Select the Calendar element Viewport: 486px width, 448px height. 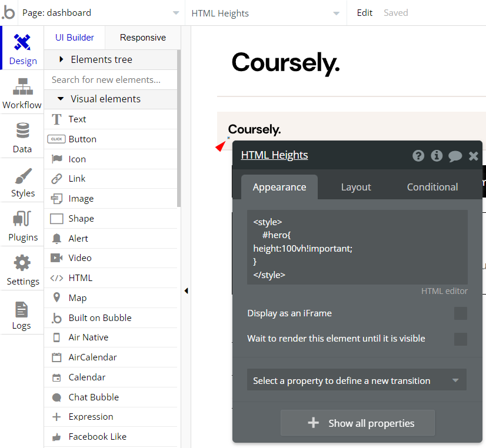click(x=111, y=377)
